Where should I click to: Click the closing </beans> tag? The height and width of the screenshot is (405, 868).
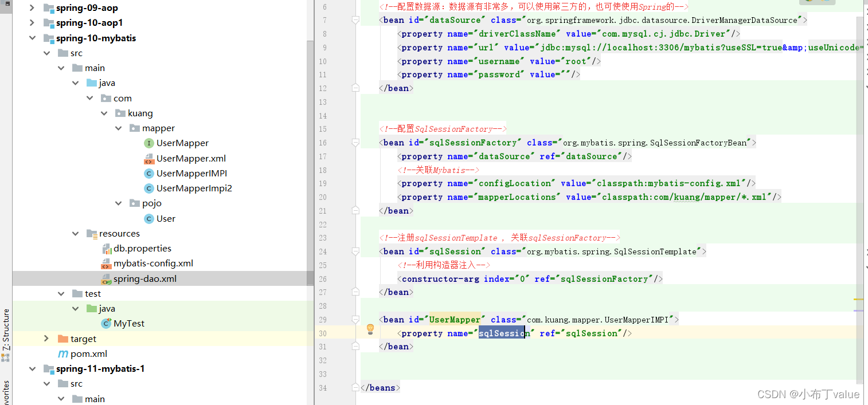(x=380, y=388)
